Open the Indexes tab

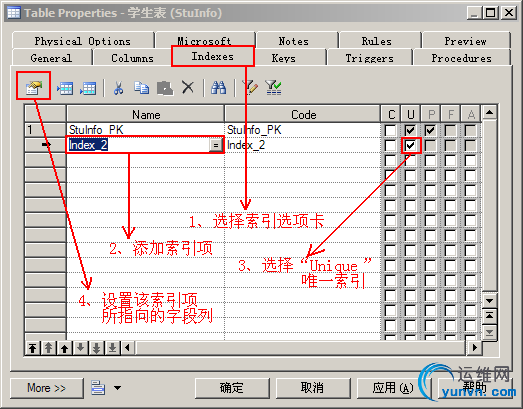(x=212, y=56)
